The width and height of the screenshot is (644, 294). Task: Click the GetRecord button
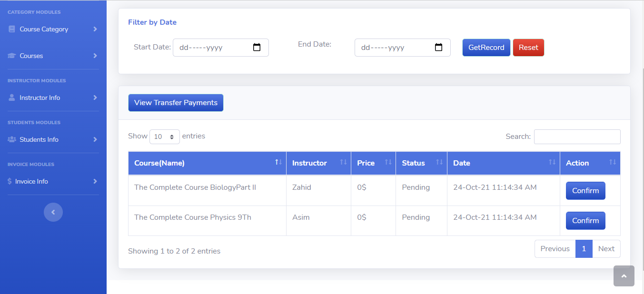coord(486,48)
